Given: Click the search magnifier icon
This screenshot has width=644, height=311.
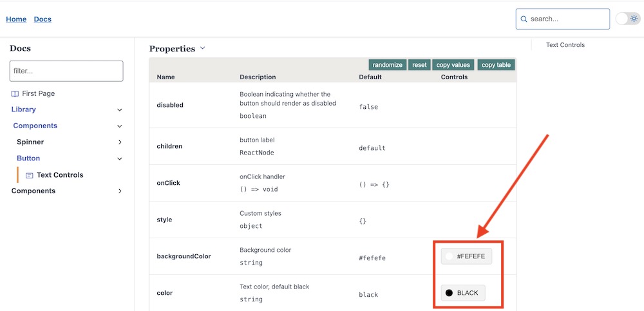Looking at the screenshot, I should pos(524,19).
